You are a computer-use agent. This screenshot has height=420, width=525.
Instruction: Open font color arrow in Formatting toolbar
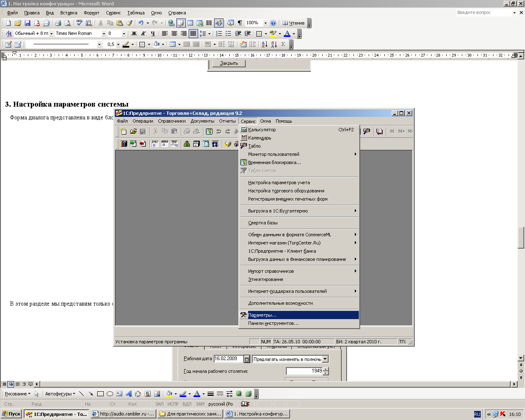click(294, 33)
